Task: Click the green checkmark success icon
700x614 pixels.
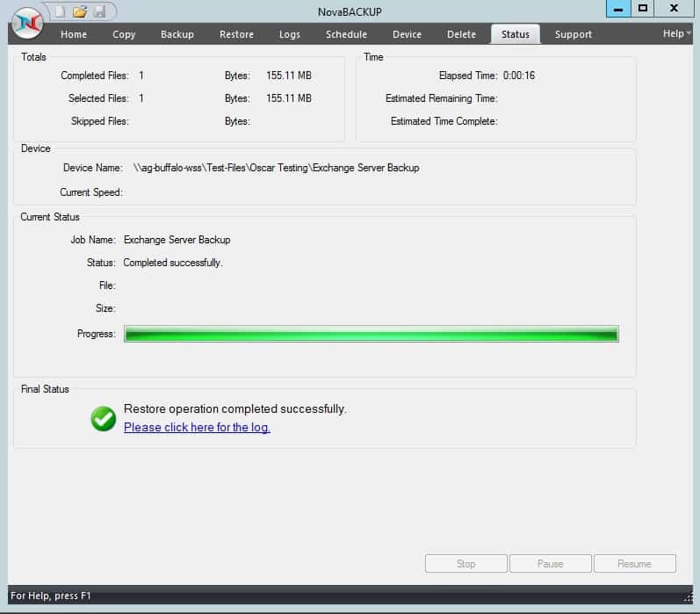Action: coord(103,418)
